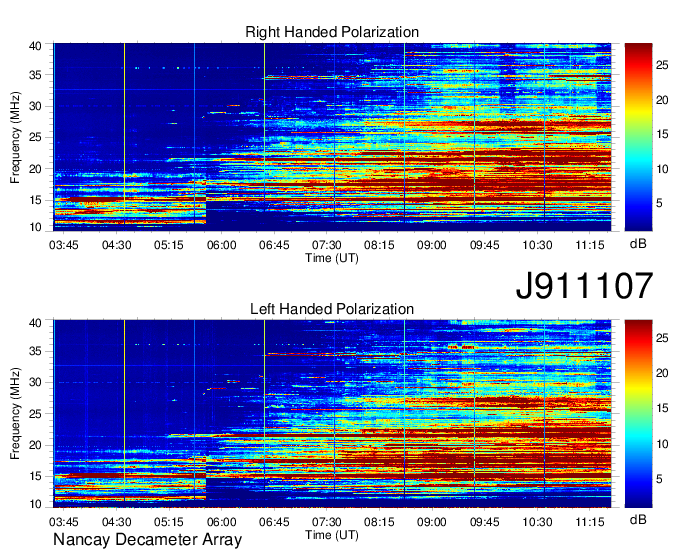Click 10:30 tick on Left Handed time axis
The height and width of the screenshot is (552, 680).
(x=537, y=522)
